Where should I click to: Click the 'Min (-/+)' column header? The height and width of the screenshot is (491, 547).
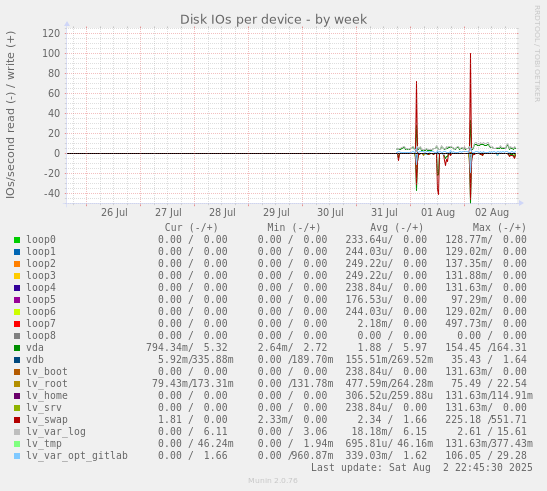coord(294,228)
